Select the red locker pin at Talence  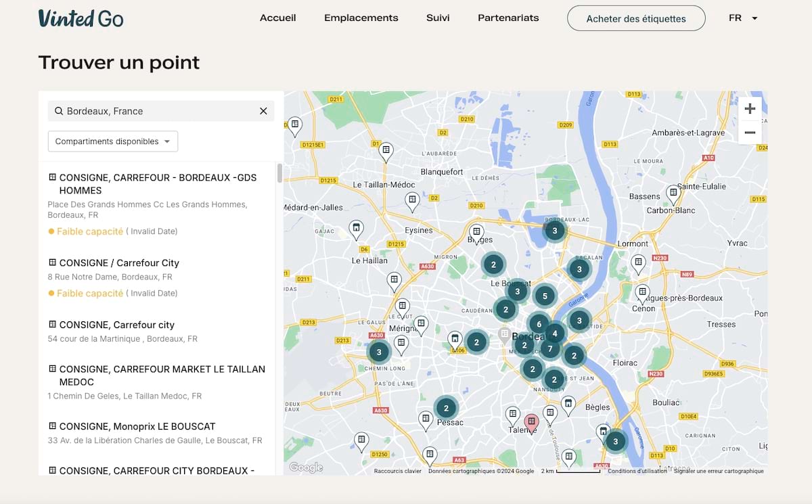point(532,423)
